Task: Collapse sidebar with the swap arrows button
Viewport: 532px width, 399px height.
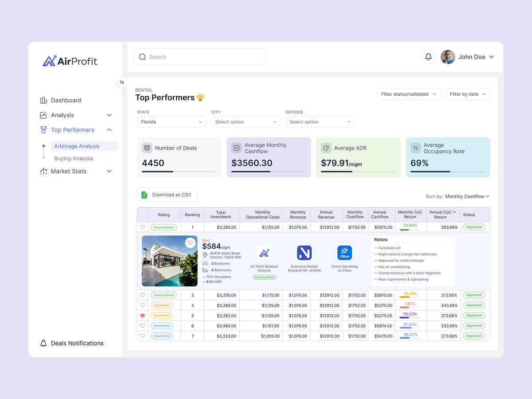Action: click(122, 82)
